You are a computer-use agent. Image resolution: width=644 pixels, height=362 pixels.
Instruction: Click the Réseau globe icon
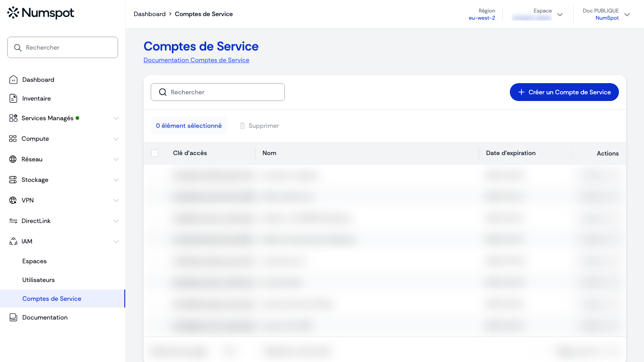(x=13, y=159)
